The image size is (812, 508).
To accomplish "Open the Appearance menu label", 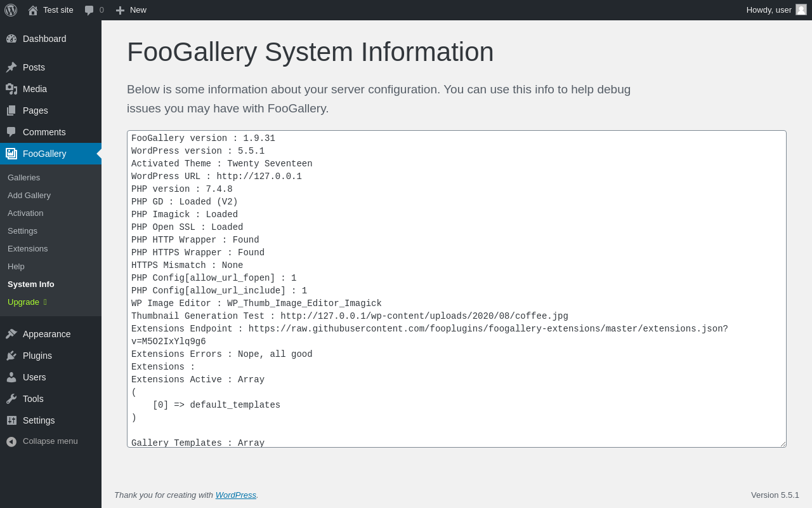I will 47,334.
